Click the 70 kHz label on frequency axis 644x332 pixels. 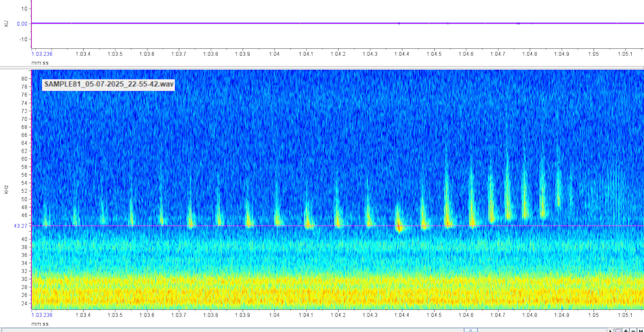coord(25,119)
